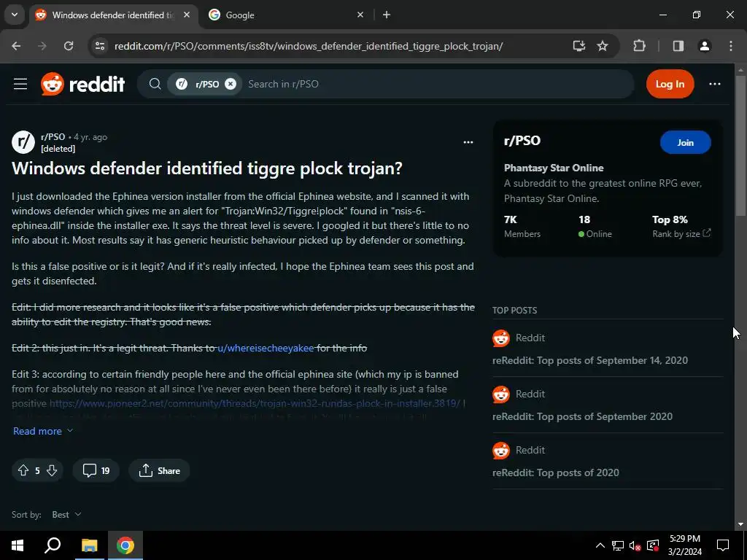Go to Reddit home via logo
This screenshot has height=560, width=747.
(x=83, y=85)
